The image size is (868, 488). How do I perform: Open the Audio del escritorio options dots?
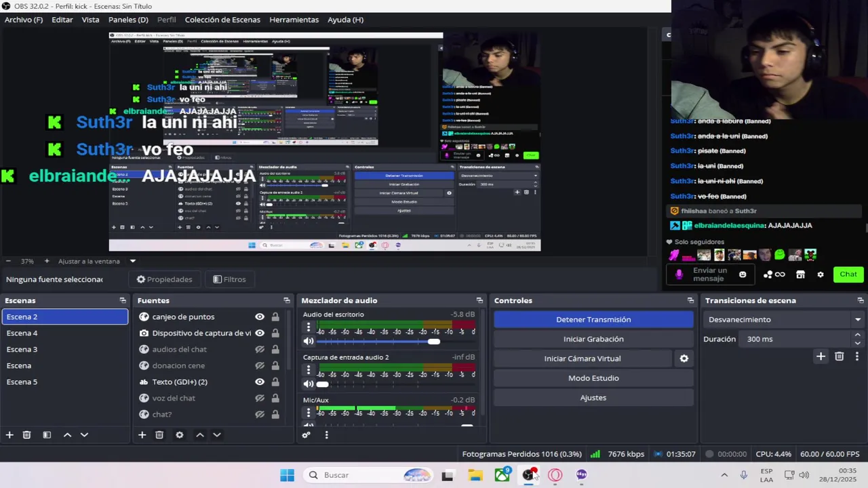pyautogui.click(x=309, y=328)
